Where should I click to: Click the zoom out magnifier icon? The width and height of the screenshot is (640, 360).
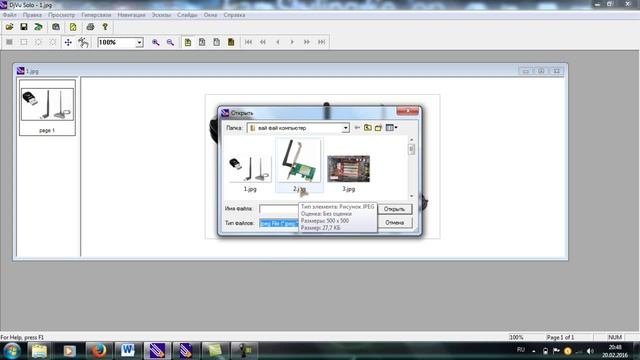170,42
